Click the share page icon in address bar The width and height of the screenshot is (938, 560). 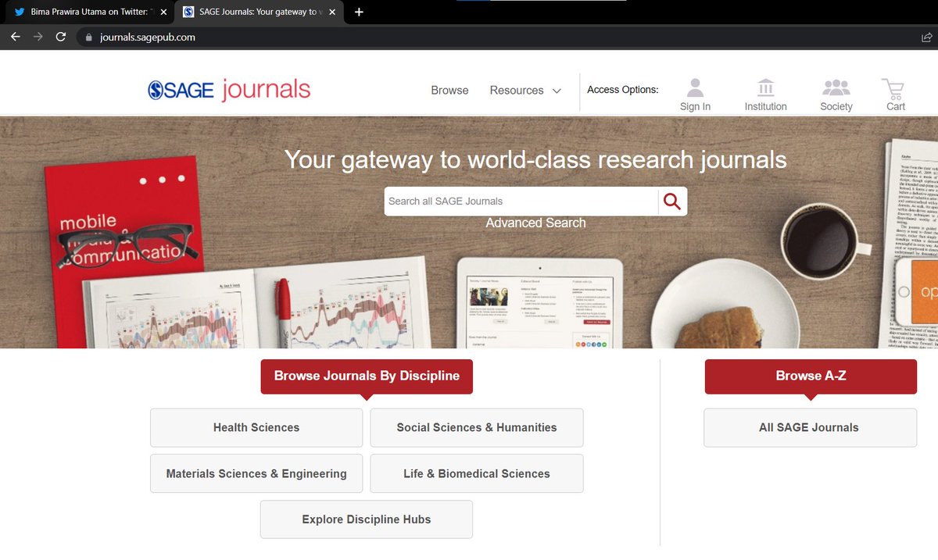click(x=926, y=37)
